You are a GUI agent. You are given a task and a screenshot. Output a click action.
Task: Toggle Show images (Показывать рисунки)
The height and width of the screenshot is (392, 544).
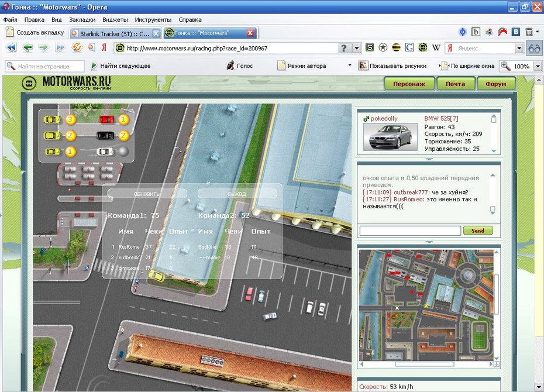click(x=392, y=66)
